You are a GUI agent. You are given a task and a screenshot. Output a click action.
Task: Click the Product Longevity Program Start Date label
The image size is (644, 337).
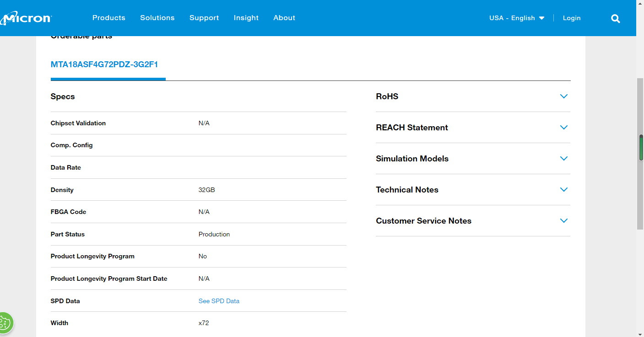(109, 278)
